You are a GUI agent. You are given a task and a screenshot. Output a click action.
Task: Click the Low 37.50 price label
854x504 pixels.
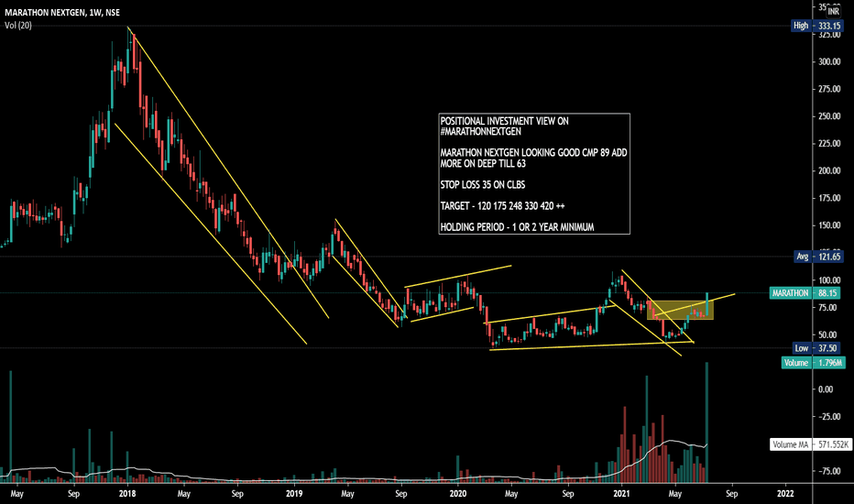(816, 348)
